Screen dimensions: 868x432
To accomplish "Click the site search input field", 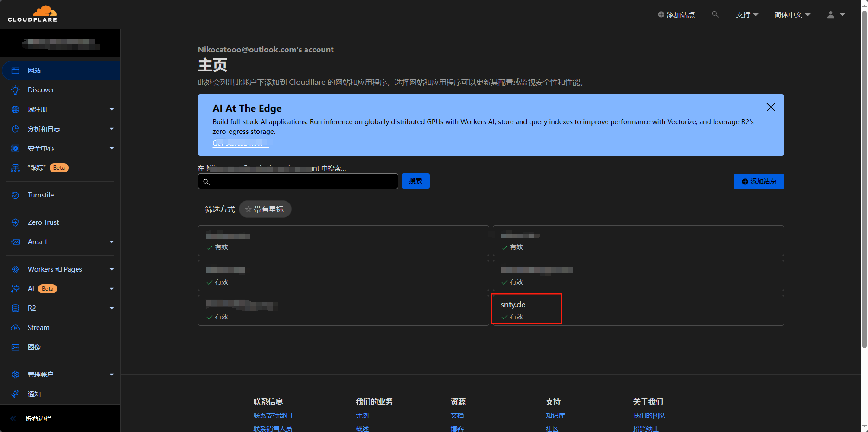I will (298, 181).
